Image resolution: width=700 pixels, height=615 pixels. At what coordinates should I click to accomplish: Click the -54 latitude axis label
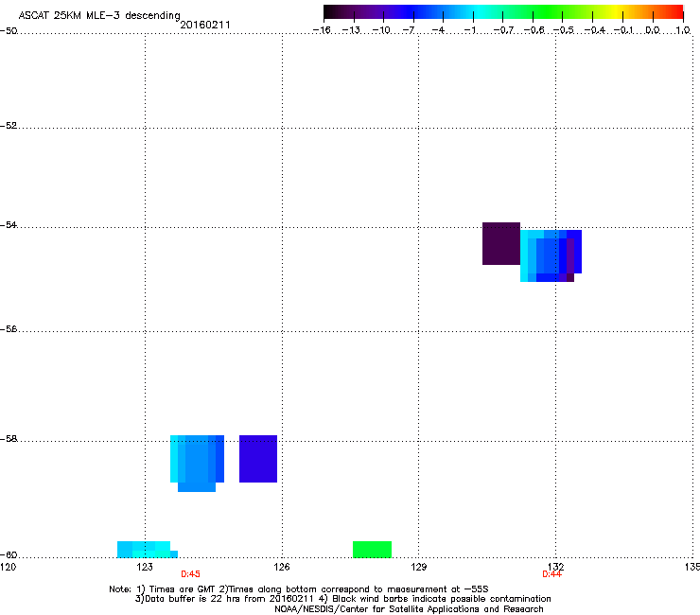pyautogui.click(x=9, y=224)
